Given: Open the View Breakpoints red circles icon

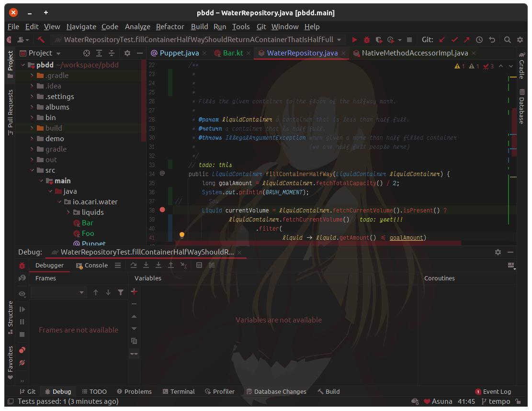Looking at the screenshot, I should (22, 350).
